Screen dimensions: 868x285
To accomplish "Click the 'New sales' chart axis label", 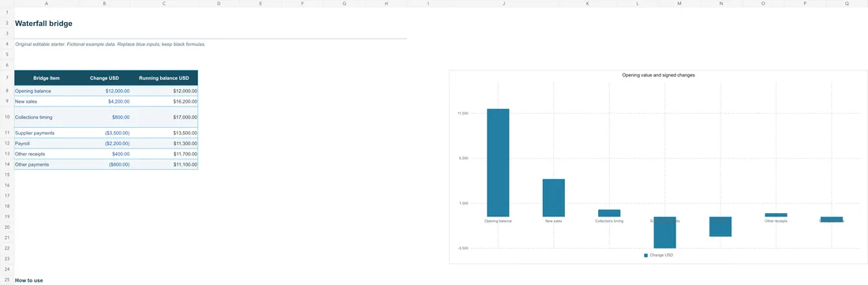I will click(554, 221).
